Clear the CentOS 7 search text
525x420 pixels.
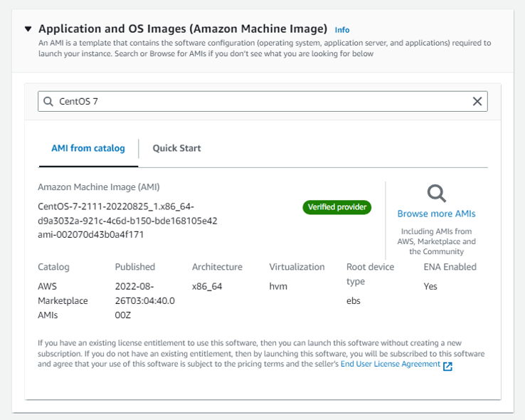pyautogui.click(x=477, y=101)
